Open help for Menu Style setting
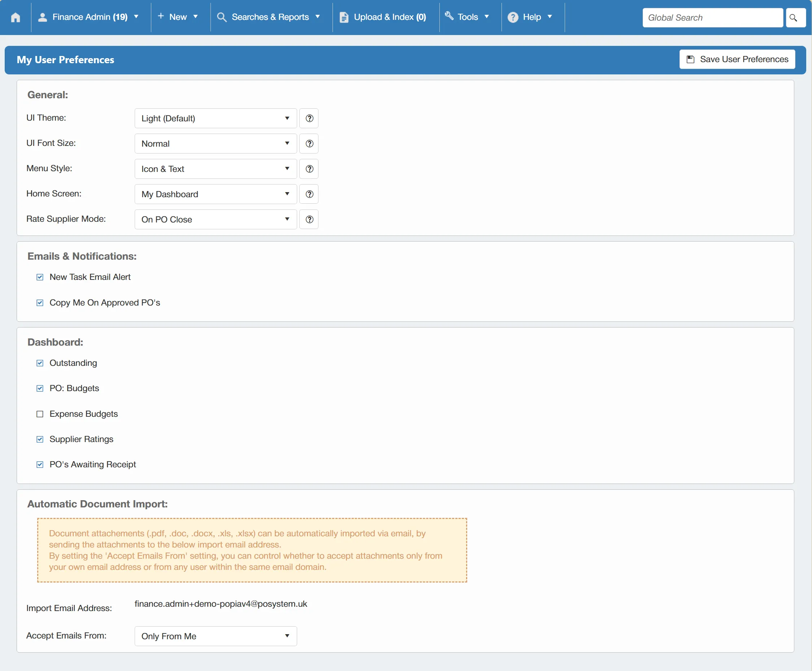This screenshot has width=812, height=671. click(309, 169)
